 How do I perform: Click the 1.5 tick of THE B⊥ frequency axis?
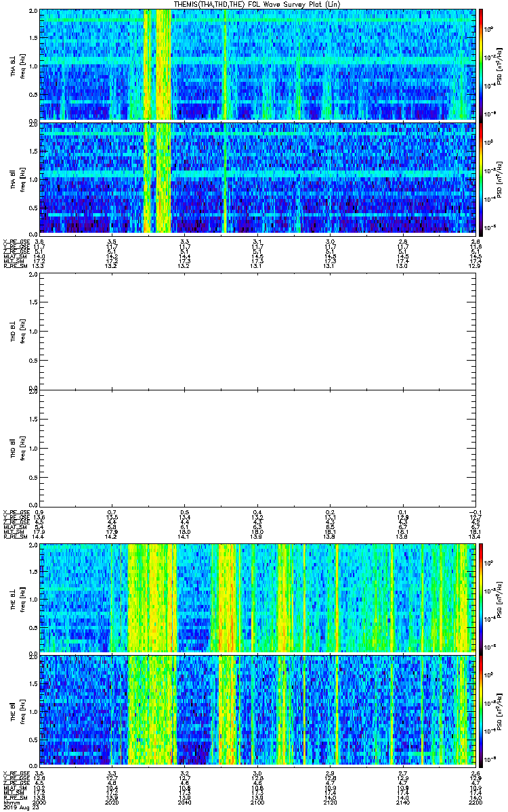pyautogui.click(x=33, y=572)
